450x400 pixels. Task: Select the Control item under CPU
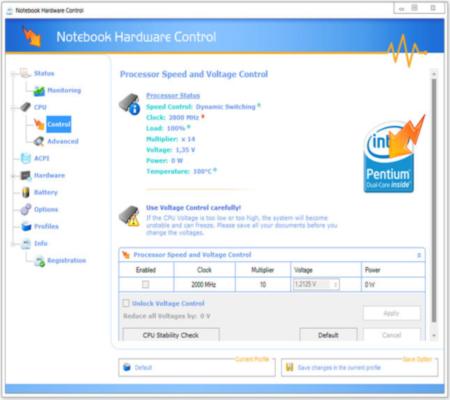[x=59, y=124]
